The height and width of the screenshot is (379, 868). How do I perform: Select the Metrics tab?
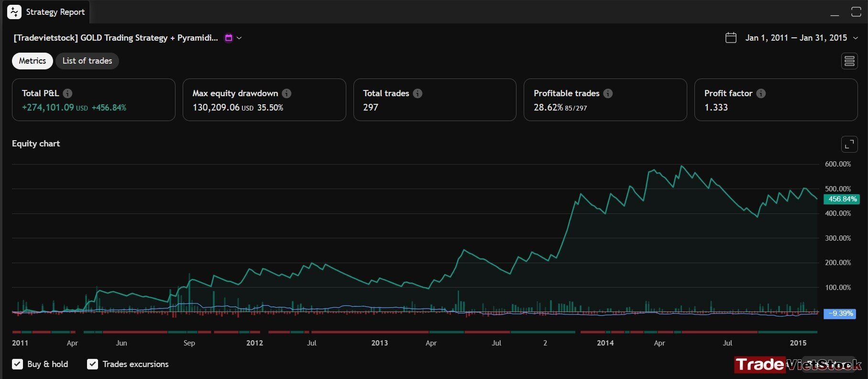pos(33,61)
